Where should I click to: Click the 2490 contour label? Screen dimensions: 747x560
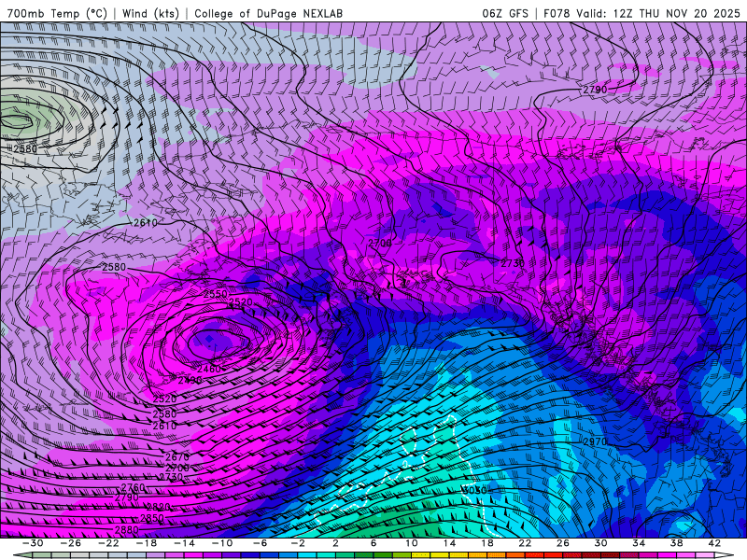pos(190,381)
